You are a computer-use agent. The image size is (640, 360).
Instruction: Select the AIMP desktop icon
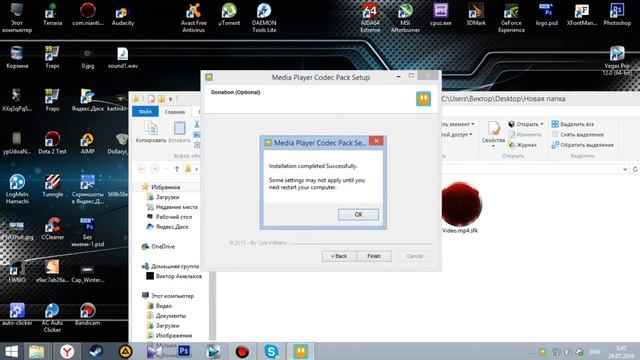87,143
